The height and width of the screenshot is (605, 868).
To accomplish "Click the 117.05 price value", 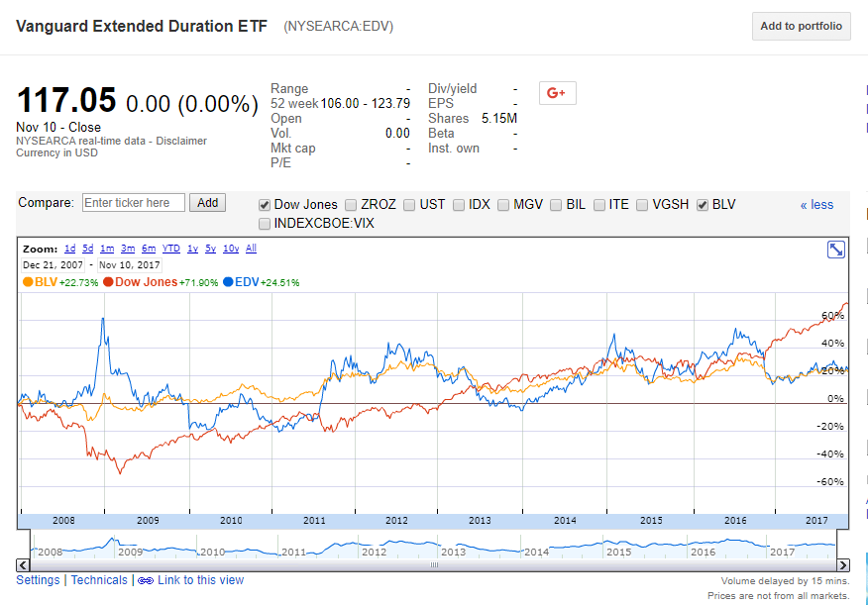I will (66, 100).
